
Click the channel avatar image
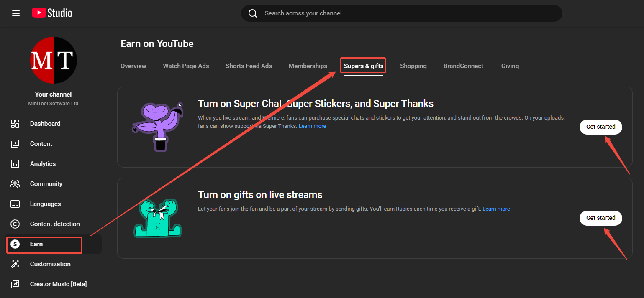pyautogui.click(x=53, y=60)
